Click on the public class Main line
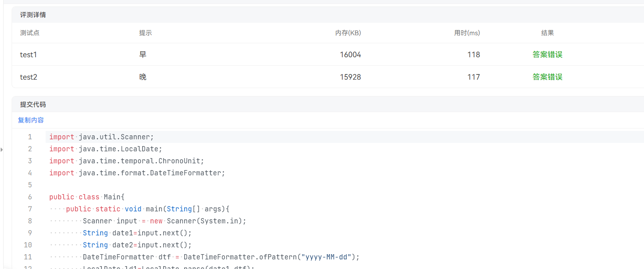Viewport: 644px width, 269px height. 87,197
